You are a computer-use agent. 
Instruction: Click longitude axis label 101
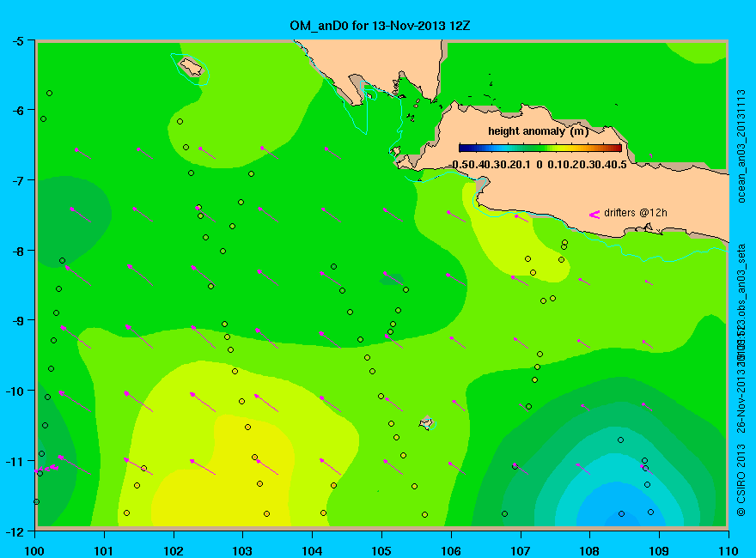pyautogui.click(x=104, y=551)
